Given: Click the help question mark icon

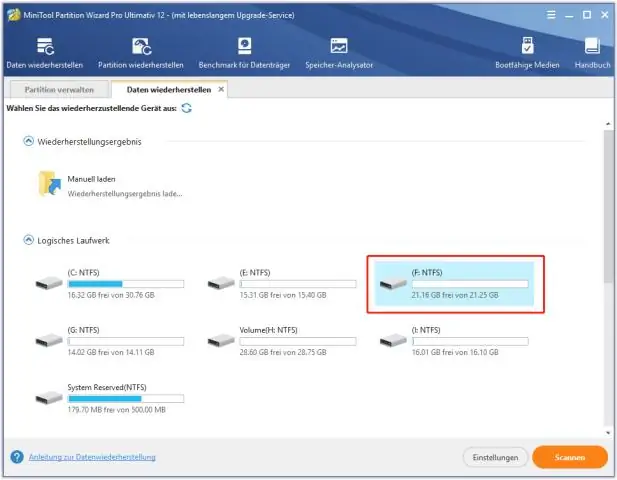Looking at the screenshot, I should 17,457.
